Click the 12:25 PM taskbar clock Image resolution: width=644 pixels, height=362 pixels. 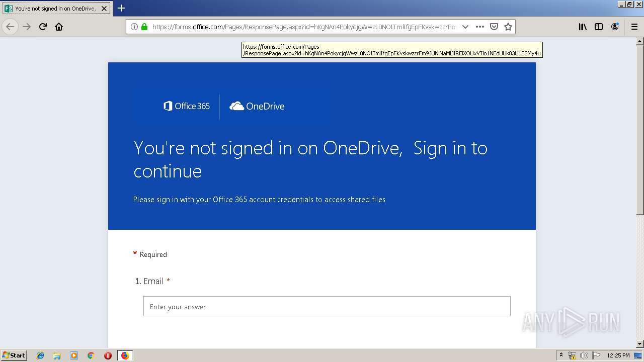point(618,355)
